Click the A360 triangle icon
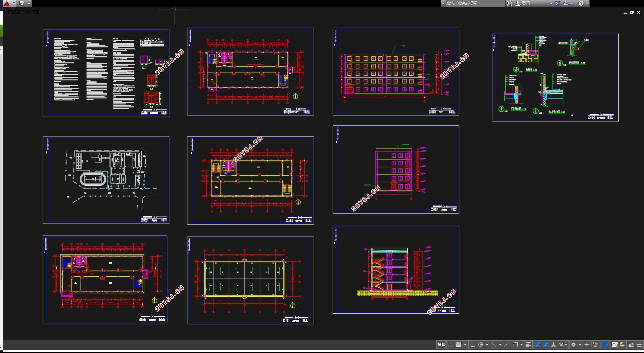This screenshot has height=353, width=644. point(566,3)
